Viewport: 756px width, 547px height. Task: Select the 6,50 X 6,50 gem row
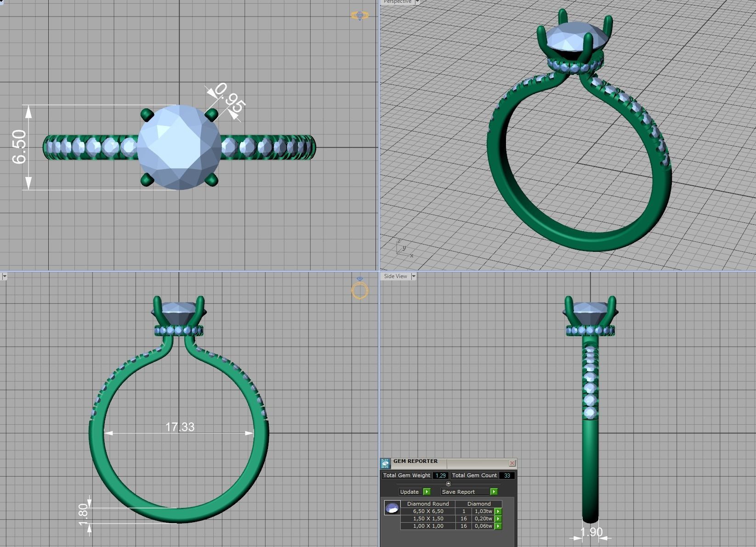pyautogui.click(x=451, y=511)
